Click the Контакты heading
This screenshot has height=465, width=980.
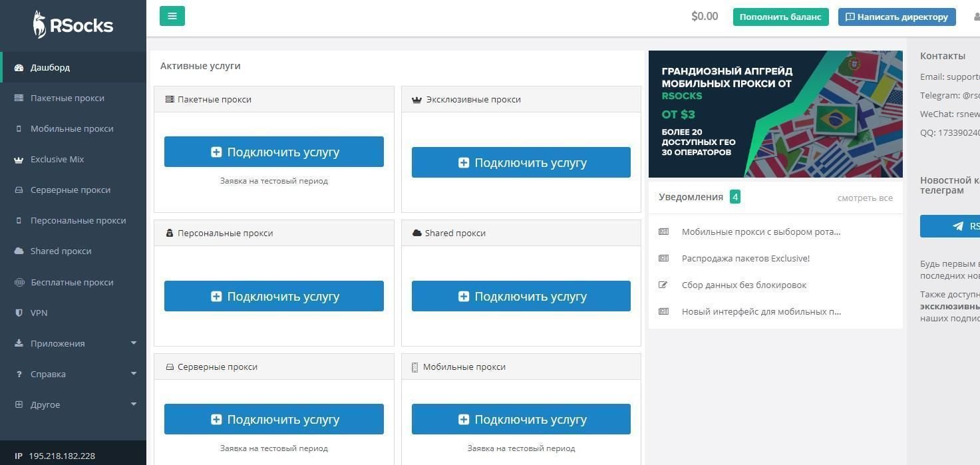(x=942, y=56)
